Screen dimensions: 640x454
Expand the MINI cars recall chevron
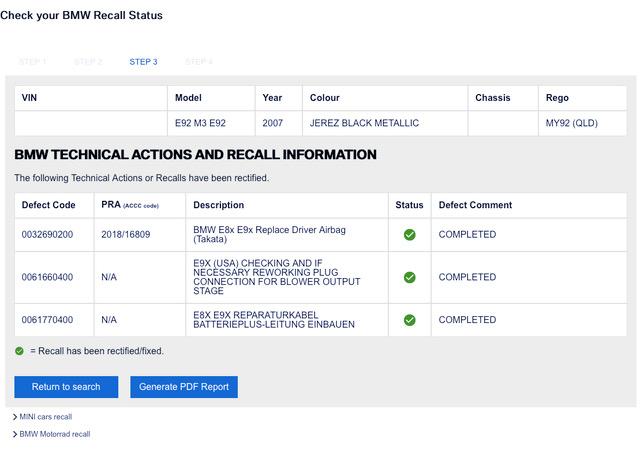[x=15, y=417]
